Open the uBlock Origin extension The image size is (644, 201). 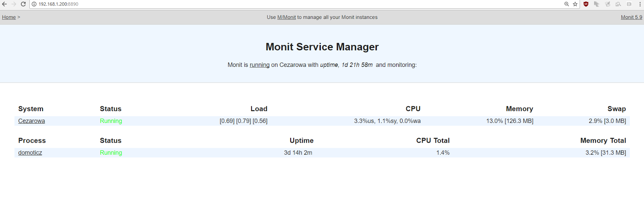586,4
